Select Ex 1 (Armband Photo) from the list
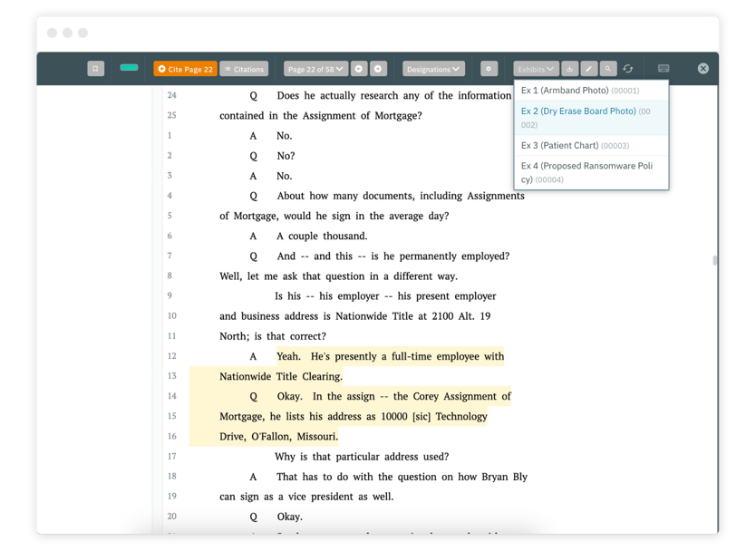This screenshot has height=551, width=756. [x=580, y=90]
